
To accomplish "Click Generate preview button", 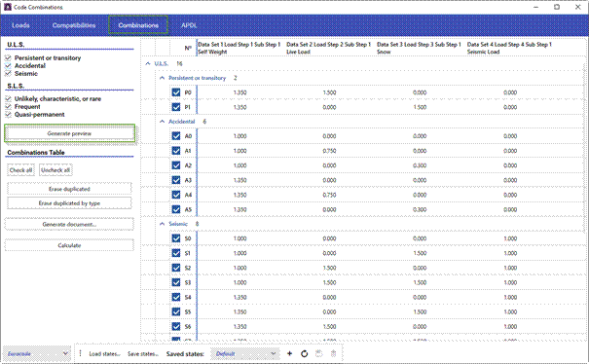I will [x=69, y=133].
